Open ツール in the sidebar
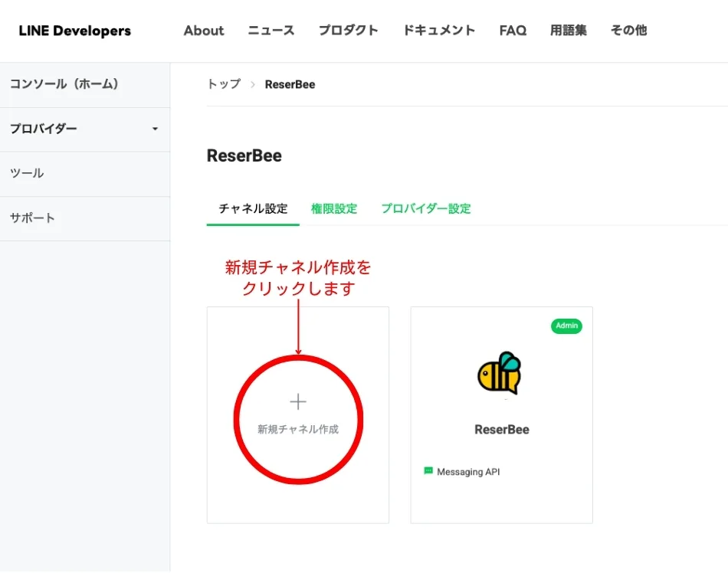This screenshot has width=728, height=573. tap(27, 173)
